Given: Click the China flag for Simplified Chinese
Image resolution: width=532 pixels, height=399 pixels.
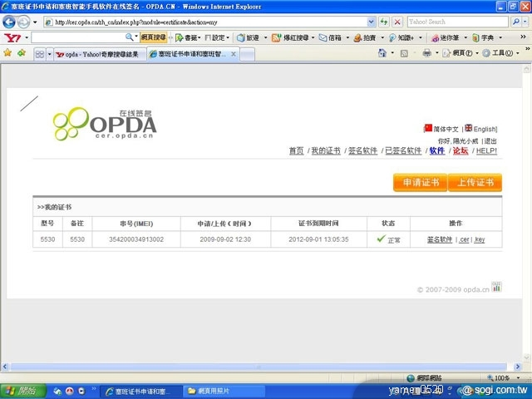Looking at the screenshot, I should pyautogui.click(x=429, y=128).
